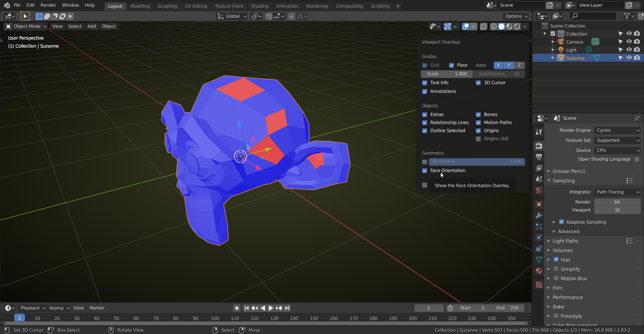Screen dimensions: 644x334
Task: Open the Global transform orientation dropdown
Action: 232,16
